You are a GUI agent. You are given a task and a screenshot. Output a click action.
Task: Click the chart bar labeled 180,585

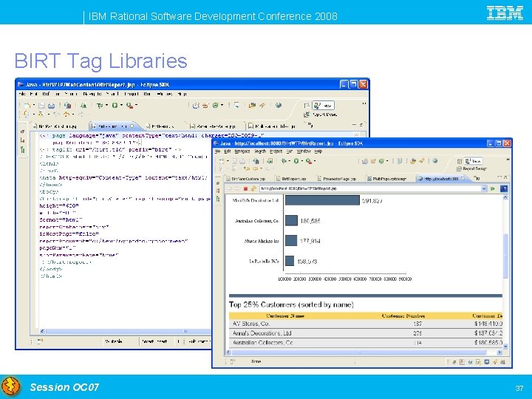coord(291,220)
